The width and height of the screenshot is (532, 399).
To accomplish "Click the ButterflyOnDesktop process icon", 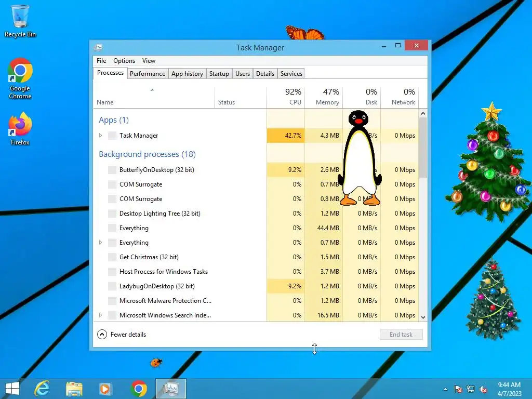I will (112, 170).
